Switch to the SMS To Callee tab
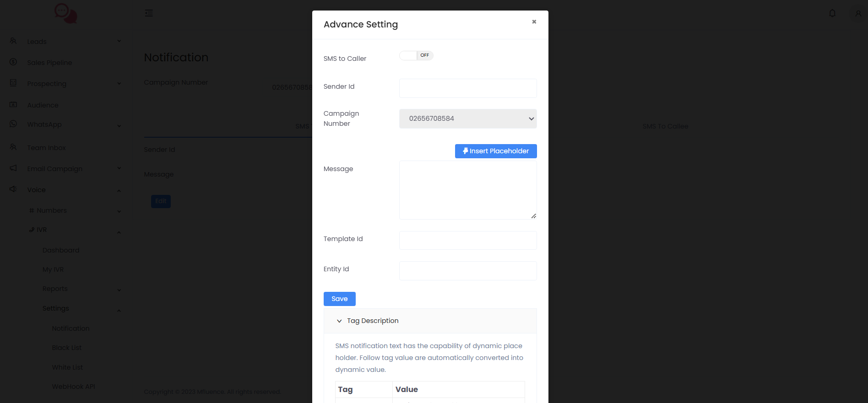The height and width of the screenshot is (403, 868). (x=665, y=126)
